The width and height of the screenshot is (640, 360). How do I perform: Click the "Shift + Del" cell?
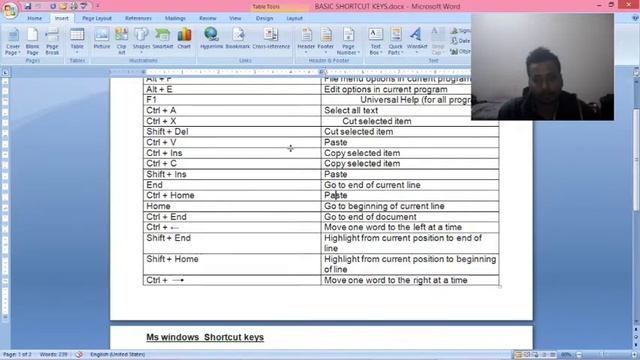(232, 132)
